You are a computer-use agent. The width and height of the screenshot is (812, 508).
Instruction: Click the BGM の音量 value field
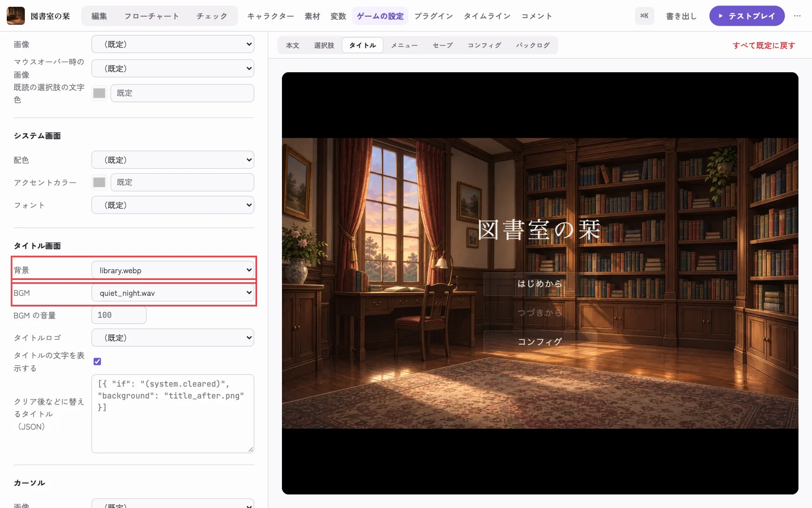[119, 315]
